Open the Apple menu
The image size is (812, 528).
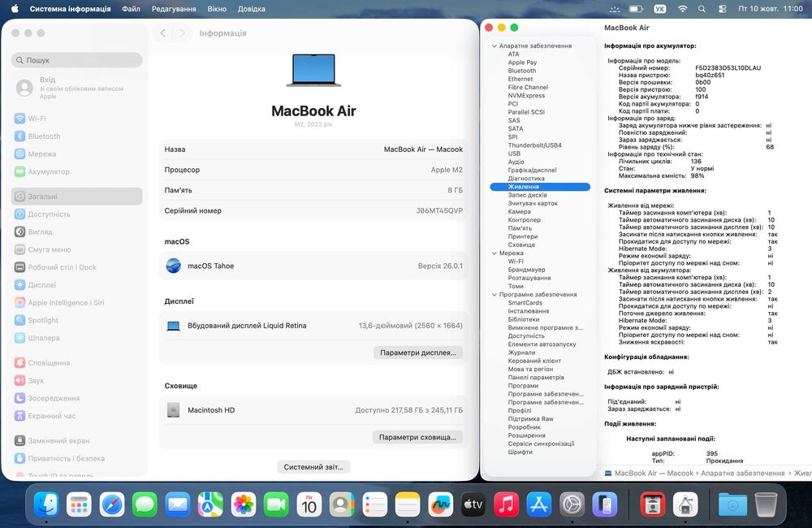(15, 9)
